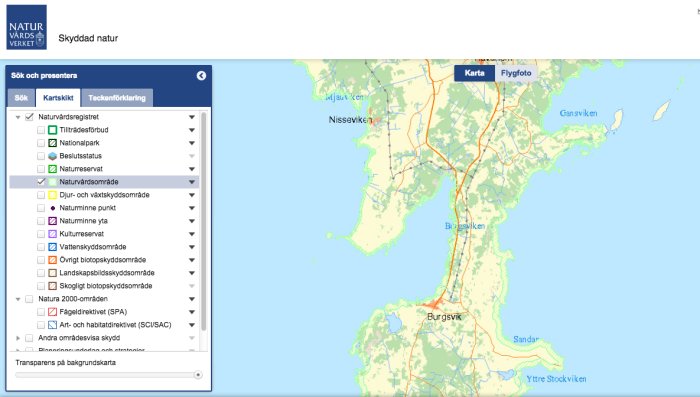Click Nisseviken label on the map
The height and width of the screenshot is (397, 700).
click(x=350, y=120)
